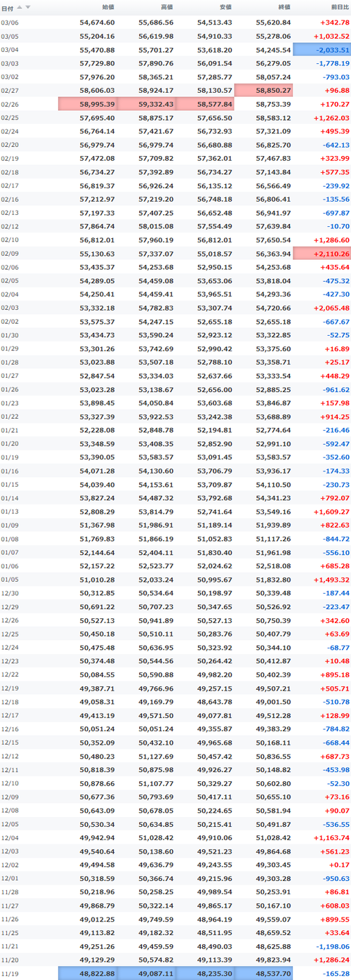This screenshot has height=980, width=351.
Task: Select the 03/06 date row
Action: [x=175, y=22]
